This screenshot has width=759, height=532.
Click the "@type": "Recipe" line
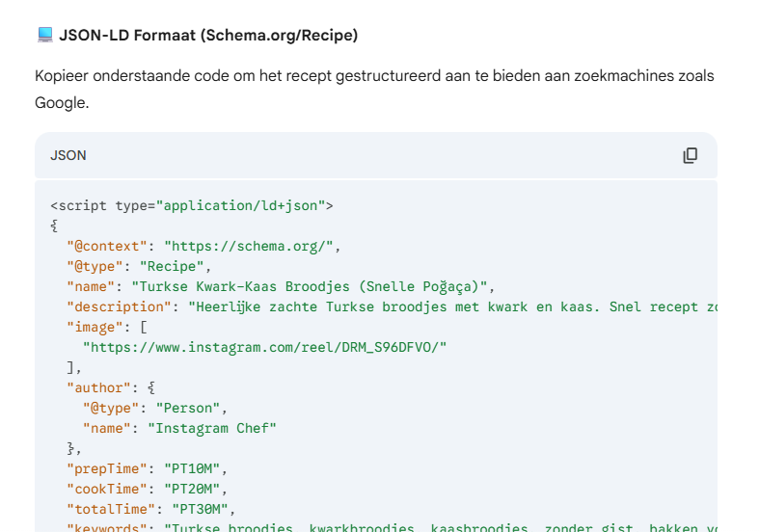pos(139,266)
